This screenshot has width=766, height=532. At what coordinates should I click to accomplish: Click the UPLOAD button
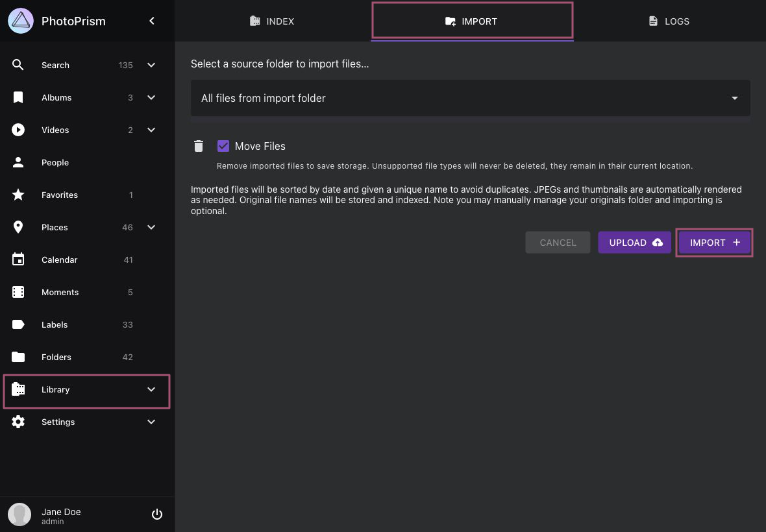[634, 242]
